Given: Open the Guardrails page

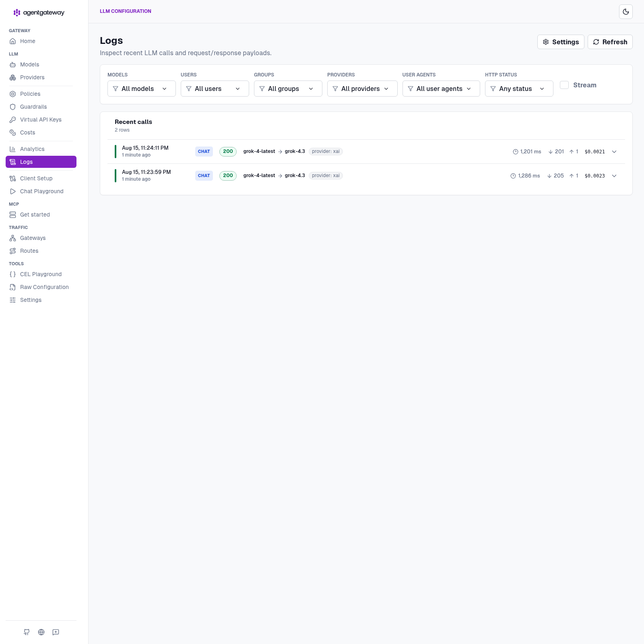Looking at the screenshot, I should [41, 107].
